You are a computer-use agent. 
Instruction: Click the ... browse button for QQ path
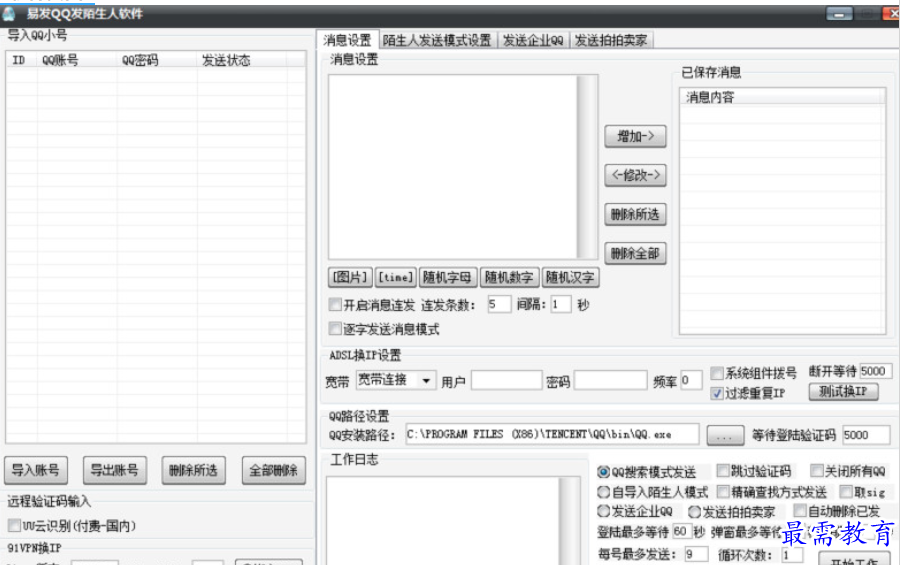click(x=724, y=435)
